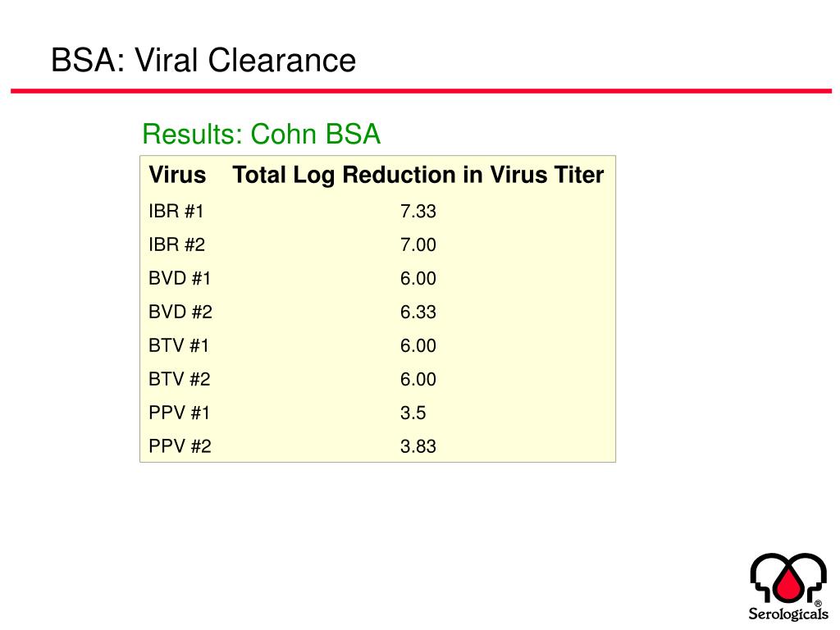This screenshot has width=840, height=630.
Task: Click the PPV #2 row label
Action: [180, 446]
